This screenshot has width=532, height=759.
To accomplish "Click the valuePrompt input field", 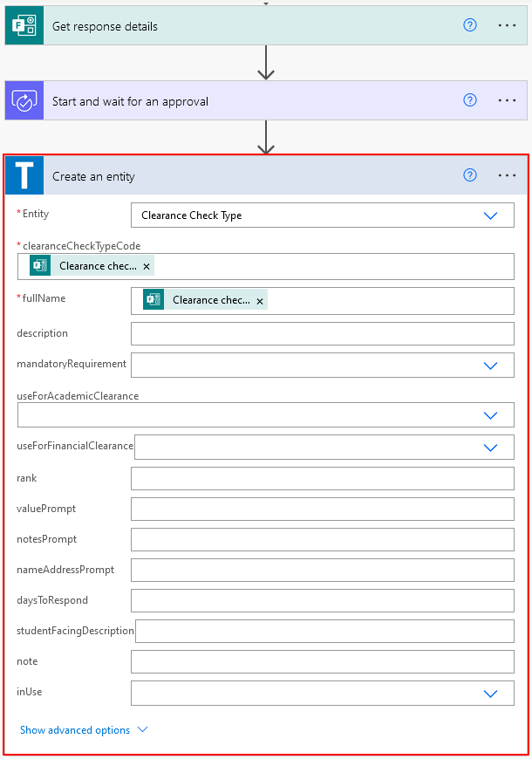I will point(323,509).
